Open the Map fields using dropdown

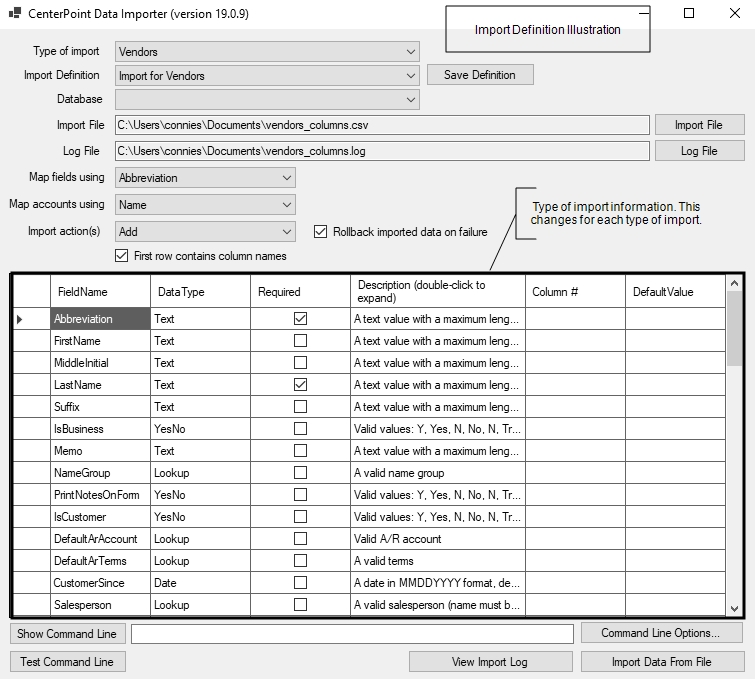click(287, 178)
